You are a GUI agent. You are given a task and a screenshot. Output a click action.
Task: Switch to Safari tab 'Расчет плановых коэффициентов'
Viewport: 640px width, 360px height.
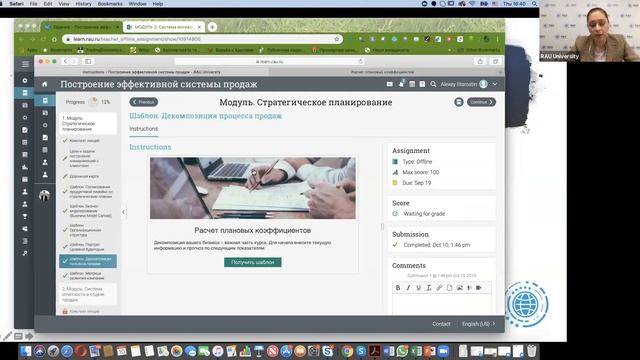point(382,72)
